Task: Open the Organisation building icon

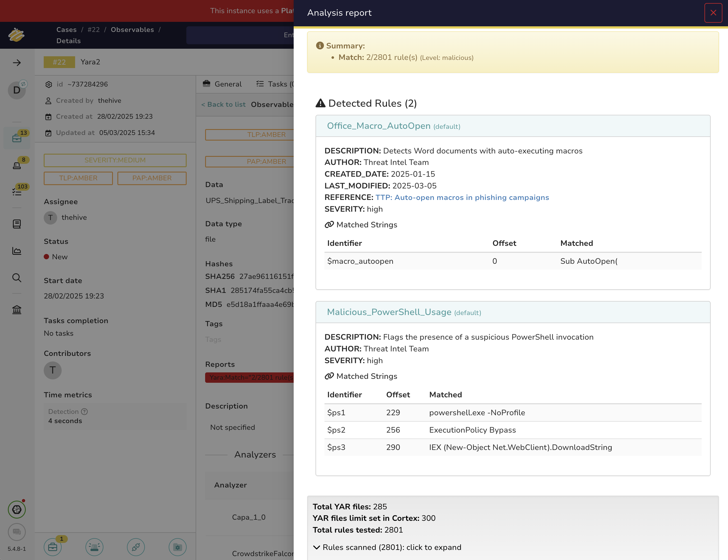Action: point(17,310)
